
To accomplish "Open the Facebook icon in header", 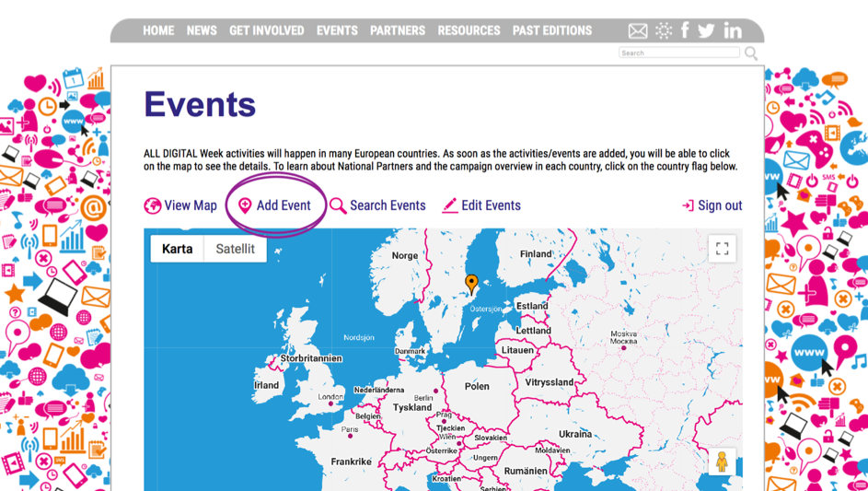I will [685, 29].
